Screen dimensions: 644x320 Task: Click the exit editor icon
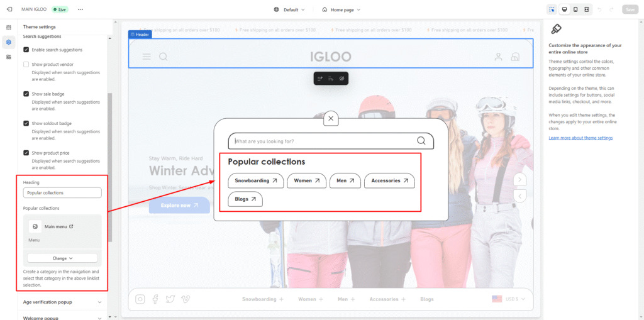(x=9, y=9)
